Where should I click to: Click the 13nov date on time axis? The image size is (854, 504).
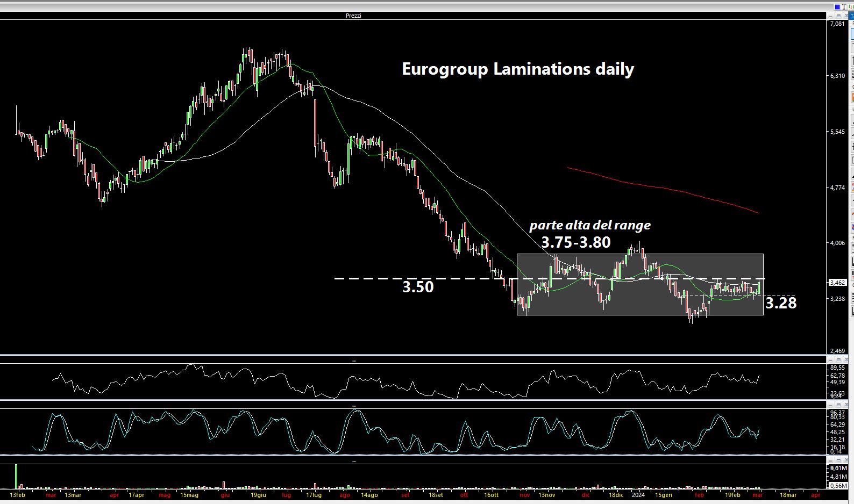[x=547, y=495]
